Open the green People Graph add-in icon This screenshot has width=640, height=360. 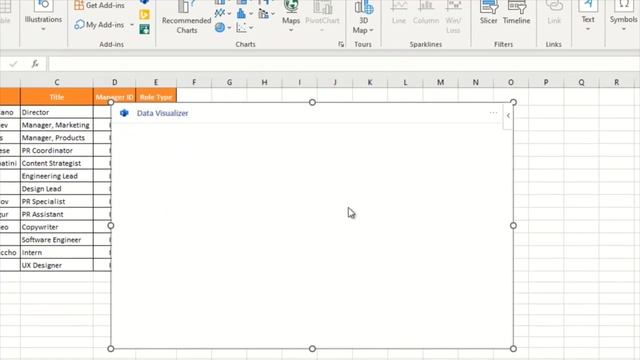click(x=144, y=29)
